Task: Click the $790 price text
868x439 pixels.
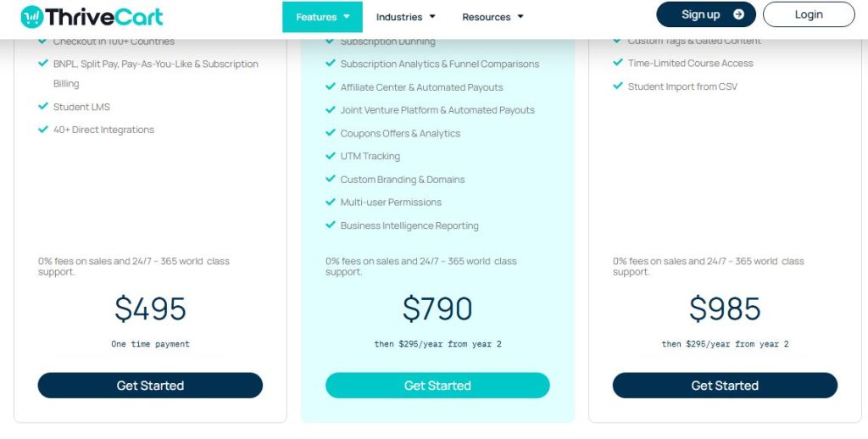Action: click(x=437, y=308)
